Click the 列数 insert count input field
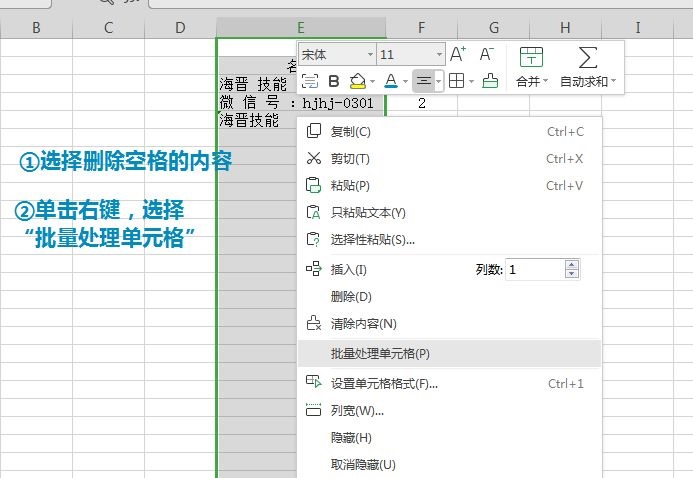This screenshot has width=693, height=478. click(x=535, y=269)
